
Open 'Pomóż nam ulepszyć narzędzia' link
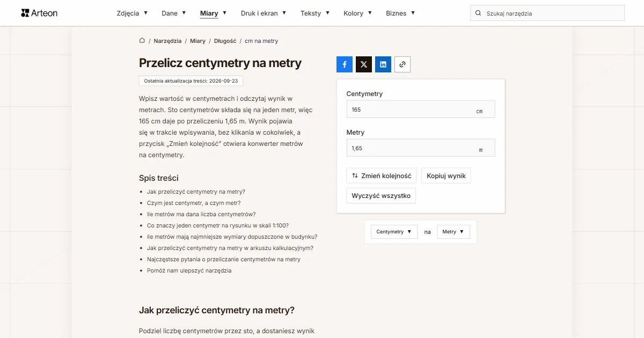189,270
